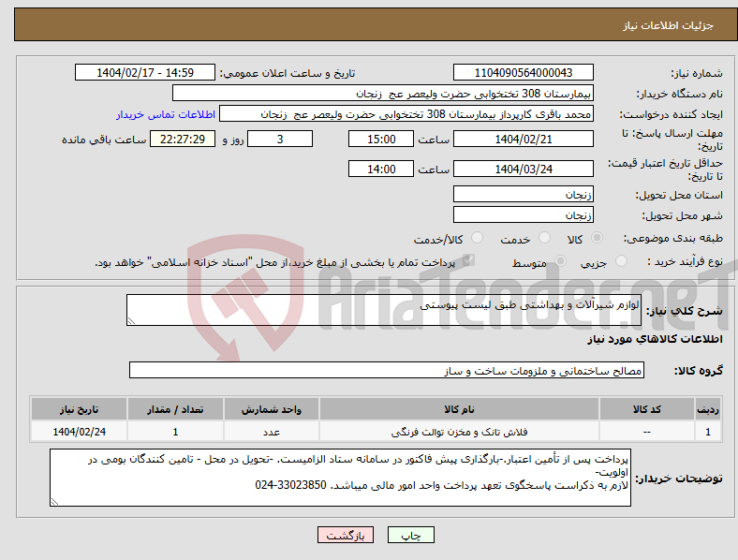The image size is (738, 560).
Task: Click the اطلاعات کالاهای مورد نیاز heading
Action: tap(655, 339)
